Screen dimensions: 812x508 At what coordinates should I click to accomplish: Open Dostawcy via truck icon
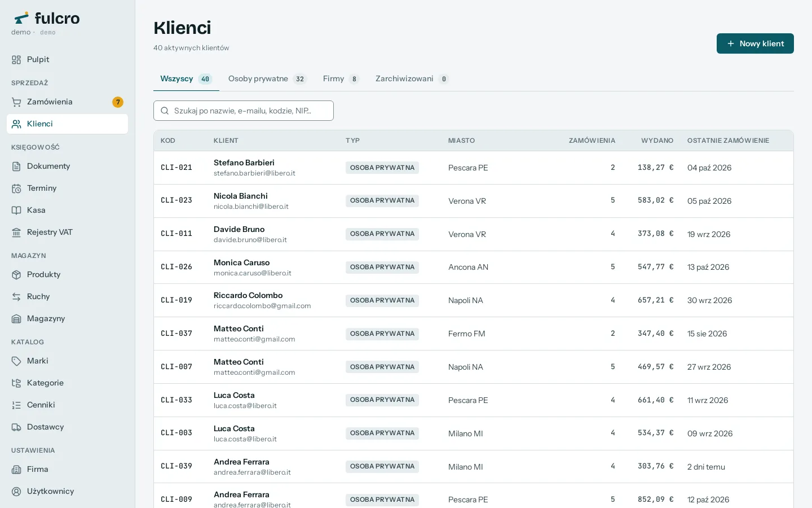pos(16,427)
